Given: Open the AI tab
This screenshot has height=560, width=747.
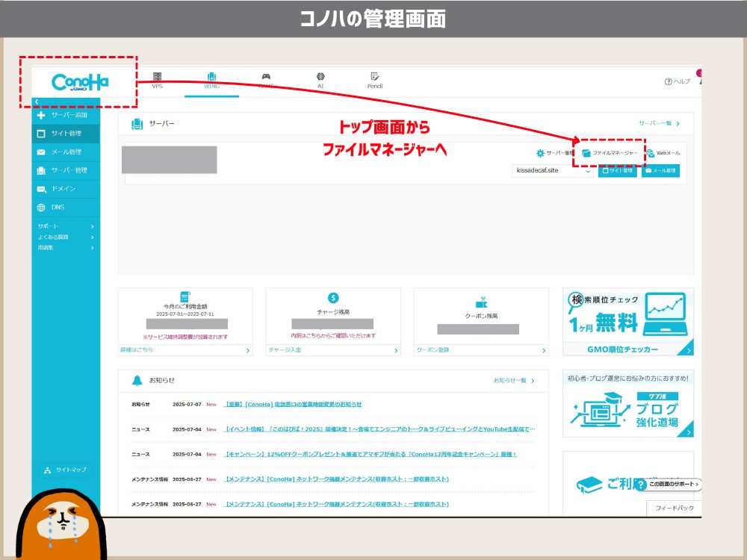Looking at the screenshot, I should (320, 81).
